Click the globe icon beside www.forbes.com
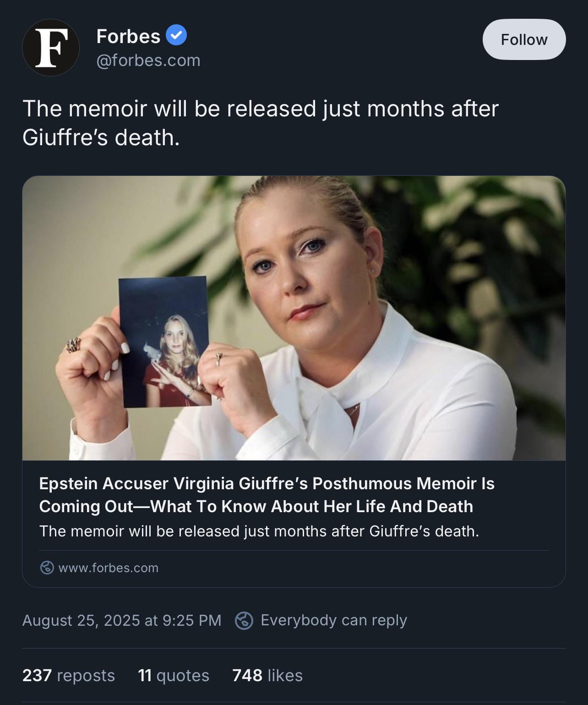 coord(47,568)
